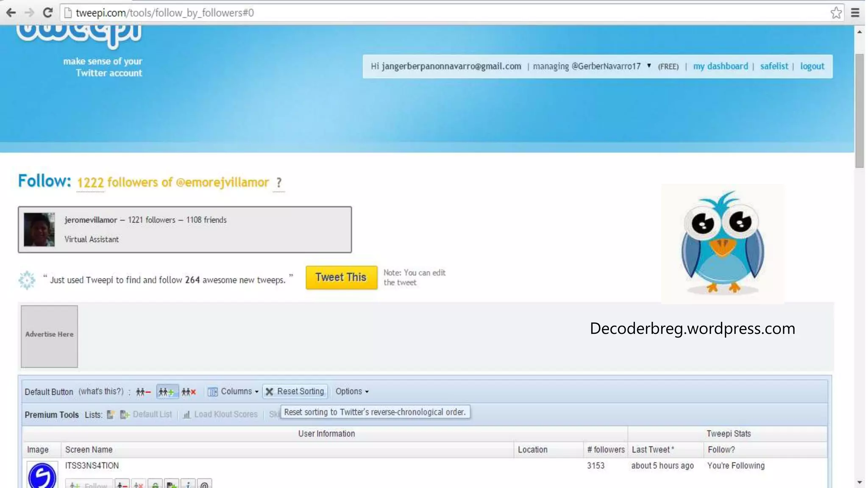The image size is (868, 488).
Task: Set default button to unfollow (people minus)
Action: [143, 392]
